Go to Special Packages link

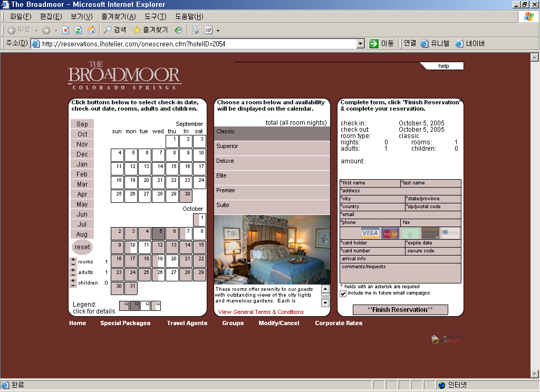(126, 323)
